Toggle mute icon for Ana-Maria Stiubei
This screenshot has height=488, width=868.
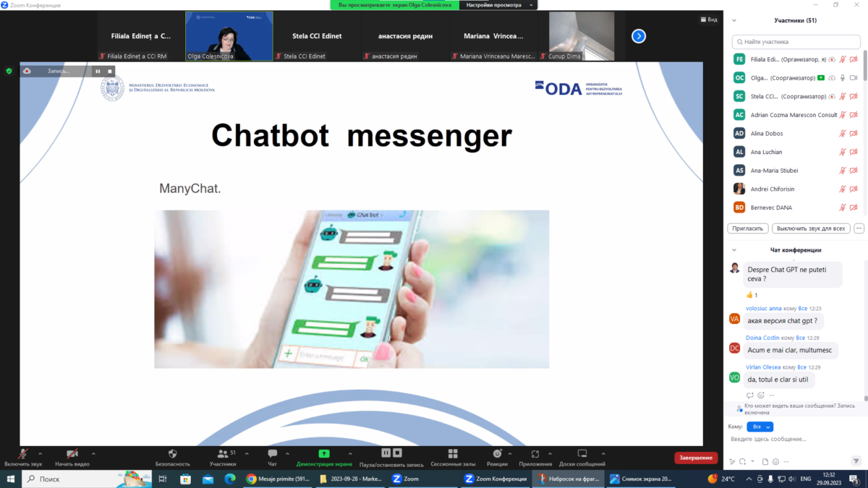click(843, 170)
